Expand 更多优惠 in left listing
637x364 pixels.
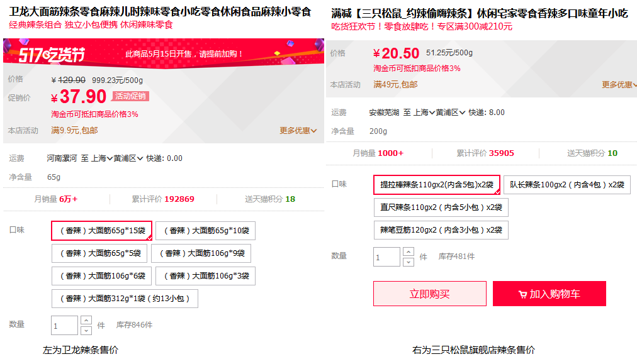[298, 131]
